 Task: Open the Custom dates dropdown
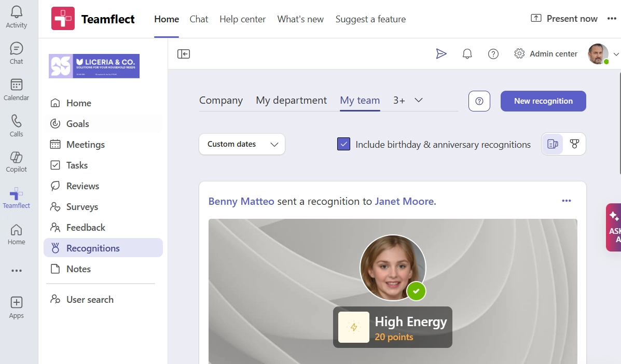[242, 144]
